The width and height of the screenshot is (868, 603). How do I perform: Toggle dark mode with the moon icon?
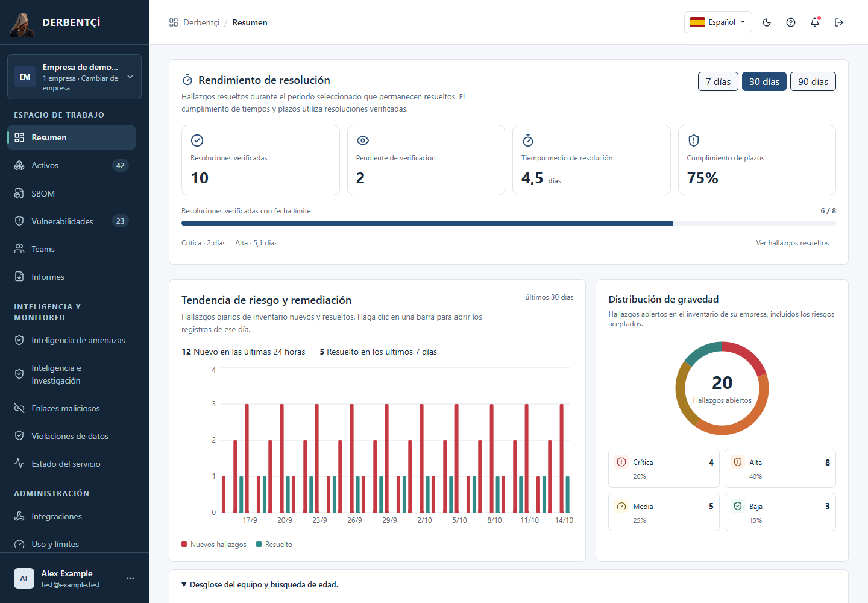point(767,22)
